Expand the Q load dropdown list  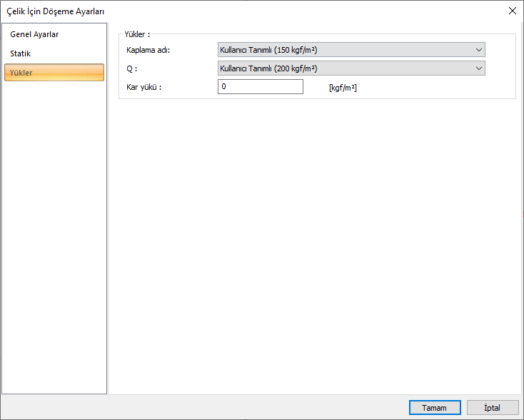(351, 68)
